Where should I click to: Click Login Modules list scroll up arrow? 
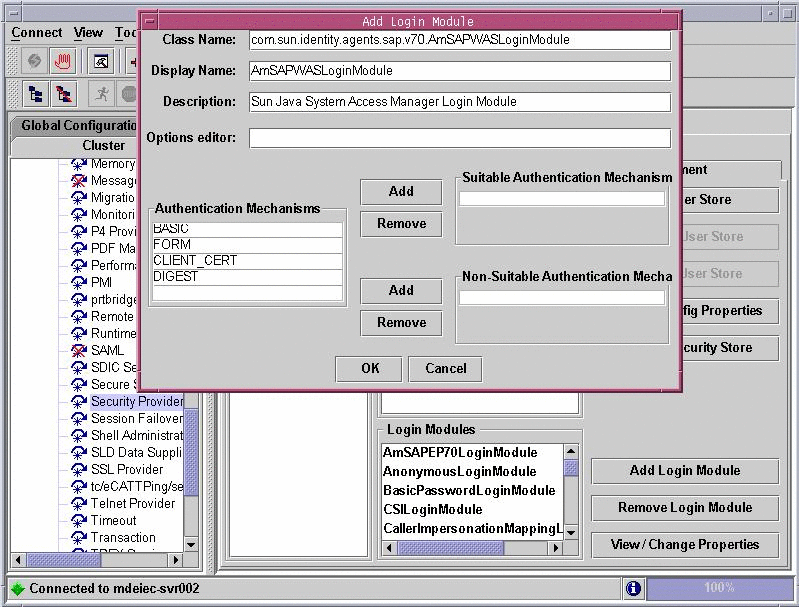[571, 452]
